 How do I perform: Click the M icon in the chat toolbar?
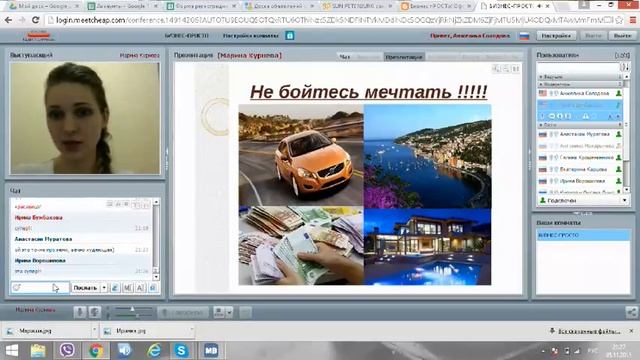click(x=128, y=288)
